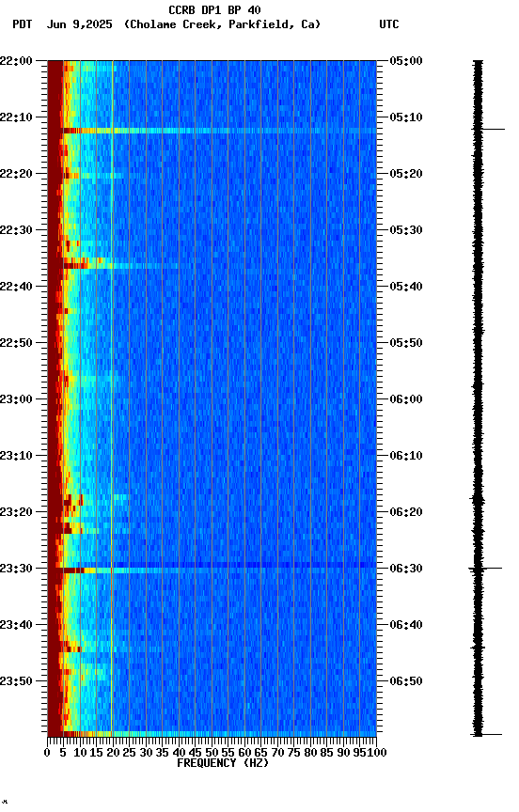Select the 22:40 PDT time label
The image size is (519, 812).
click(x=17, y=287)
